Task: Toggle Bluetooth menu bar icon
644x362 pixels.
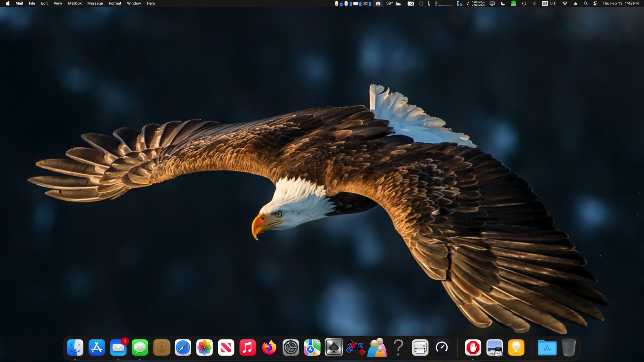Action: click(x=534, y=4)
